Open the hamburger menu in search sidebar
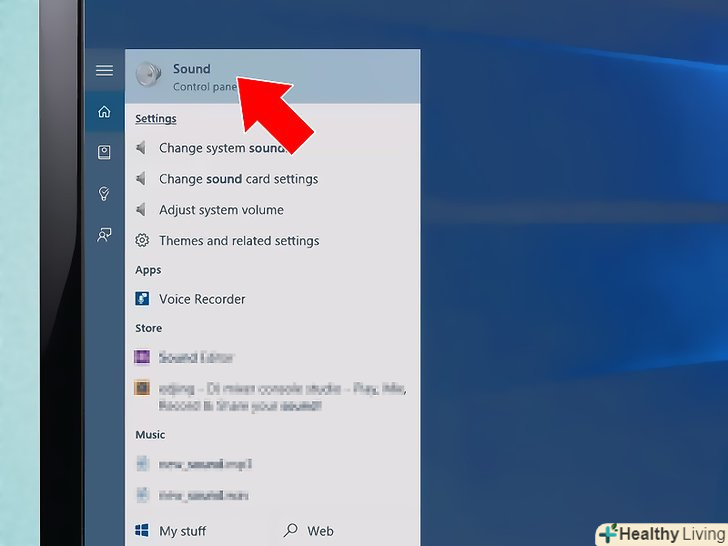Screen dimensions: 728x546 (x=104, y=70)
